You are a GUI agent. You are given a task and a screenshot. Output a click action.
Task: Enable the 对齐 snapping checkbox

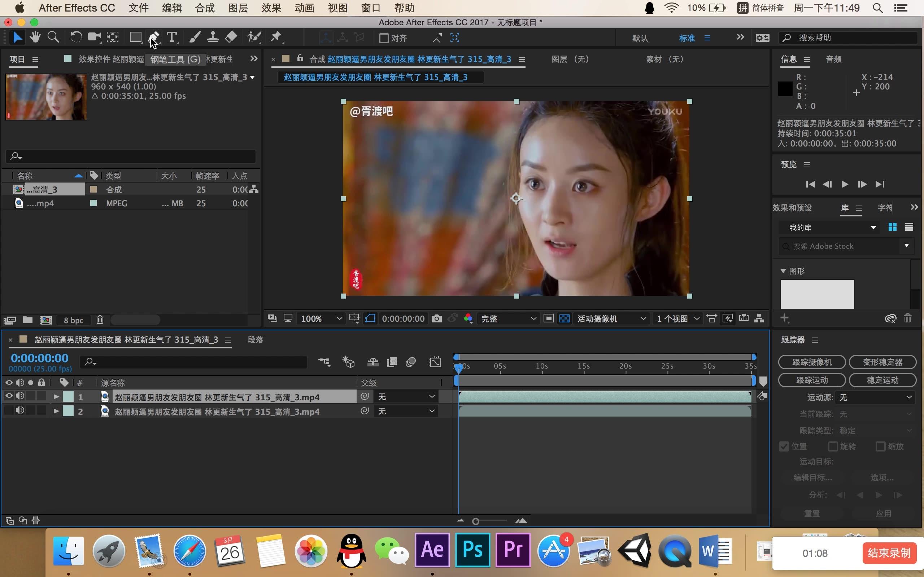tap(384, 38)
